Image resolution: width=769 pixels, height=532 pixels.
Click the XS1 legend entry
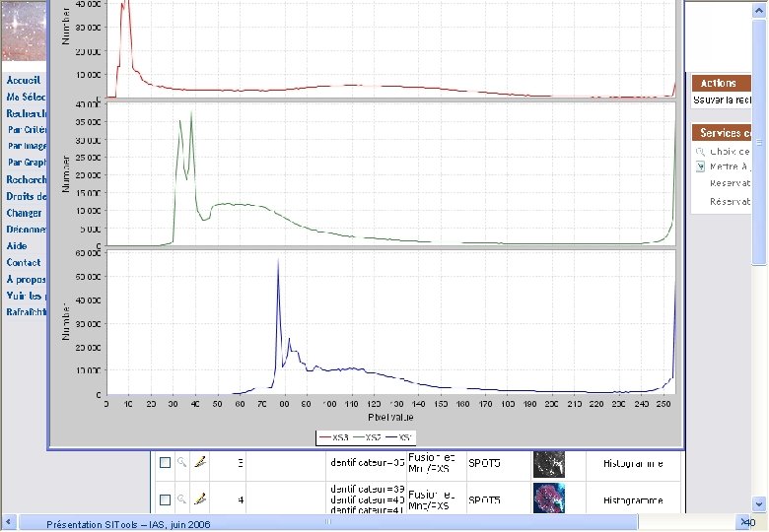point(398,437)
